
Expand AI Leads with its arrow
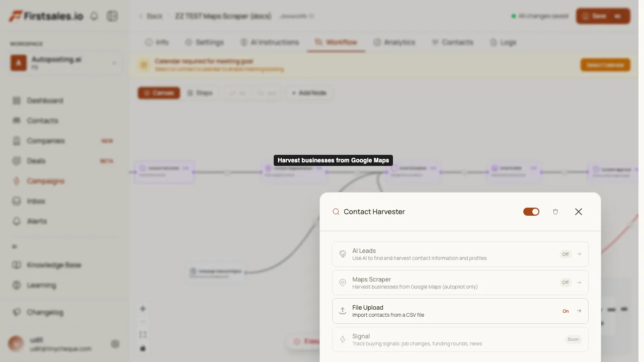pos(579,254)
